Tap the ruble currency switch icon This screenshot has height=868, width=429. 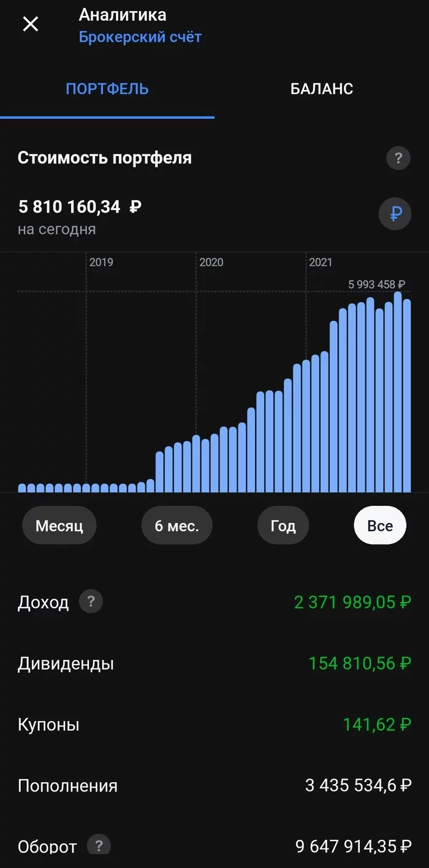pyautogui.click(x=395, y=214)
